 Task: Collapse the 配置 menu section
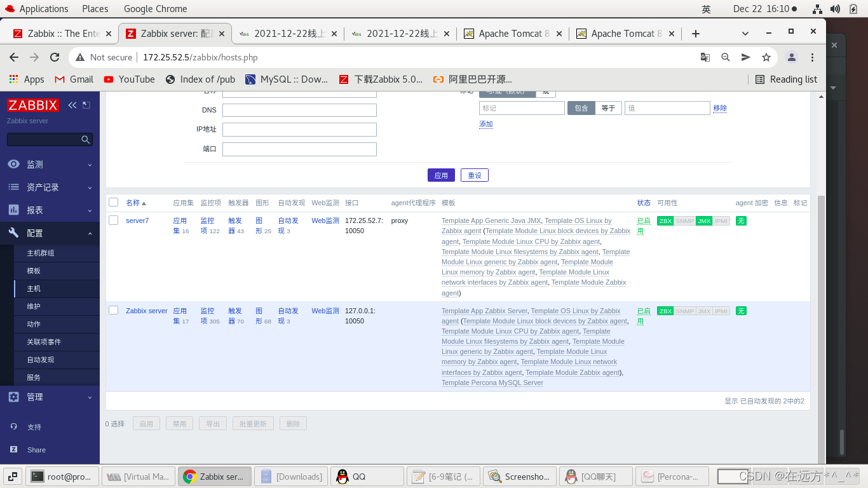coord(90,233)
